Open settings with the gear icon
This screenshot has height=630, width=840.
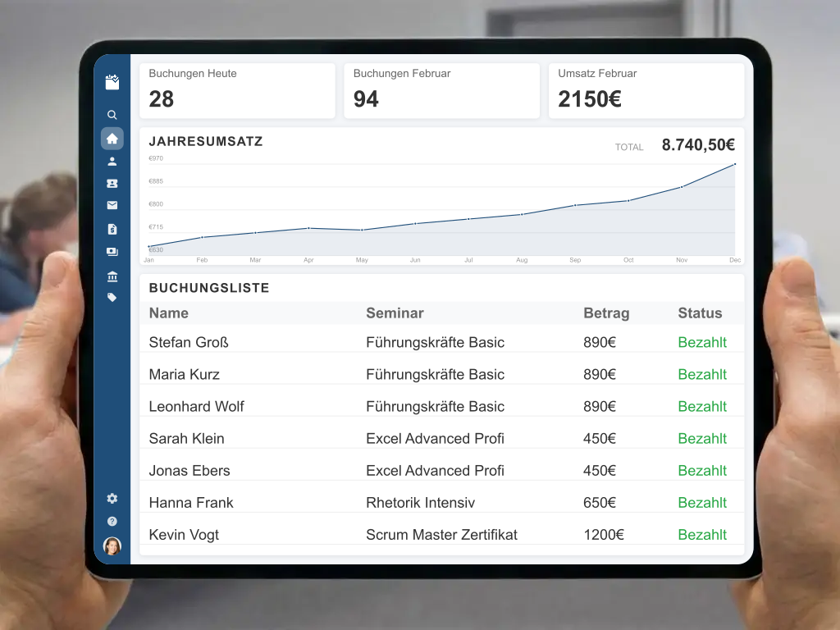tap(112, 498)
